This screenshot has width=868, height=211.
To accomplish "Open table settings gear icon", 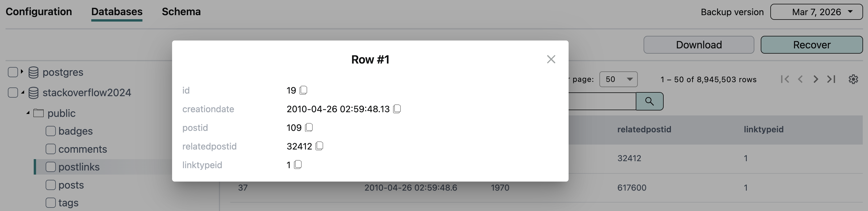I will pos(853,79).
